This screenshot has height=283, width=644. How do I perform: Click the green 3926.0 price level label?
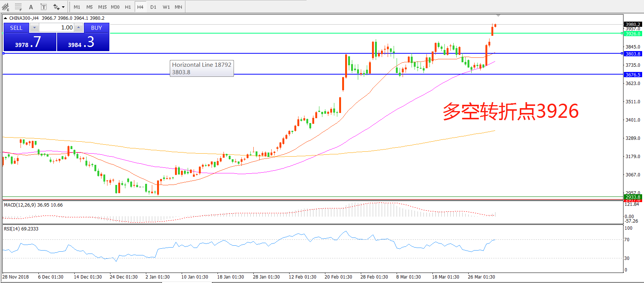tap(633, 34)
